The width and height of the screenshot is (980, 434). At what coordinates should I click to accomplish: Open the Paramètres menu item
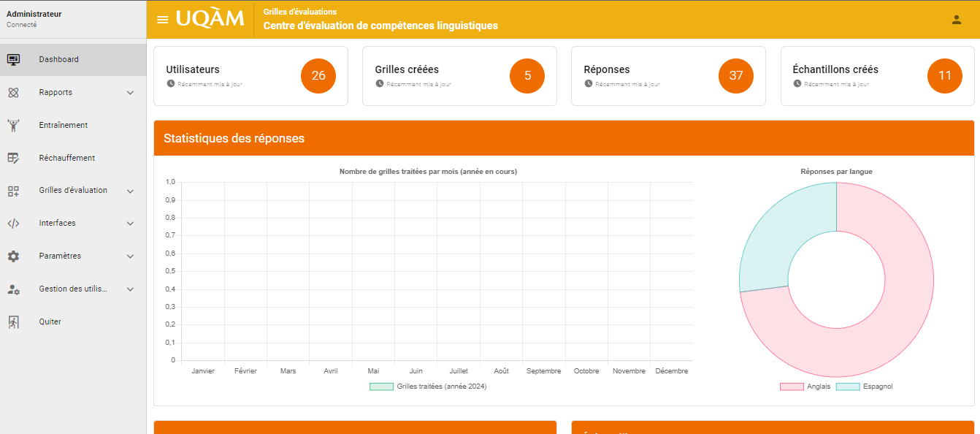pos(58,256)
